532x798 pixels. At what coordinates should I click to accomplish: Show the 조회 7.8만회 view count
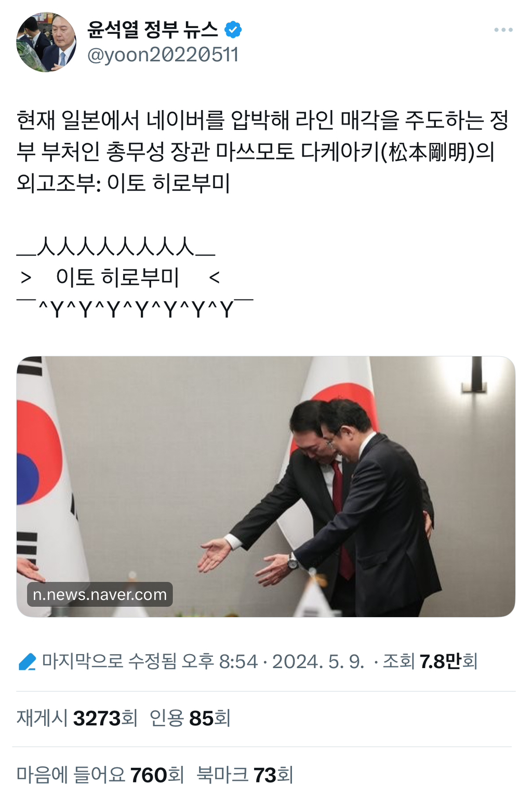coord(430,661)
